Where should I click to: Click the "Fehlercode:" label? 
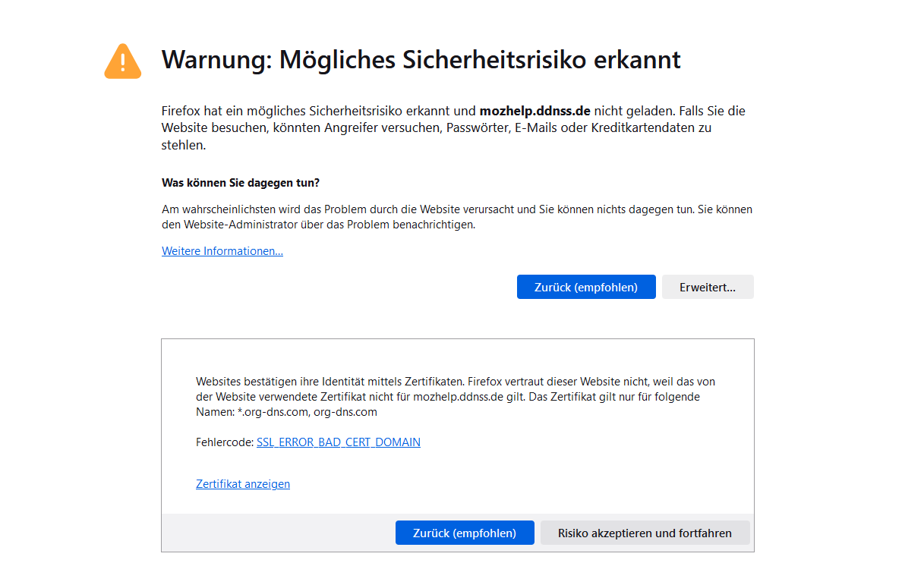click(x=224, y=442)
